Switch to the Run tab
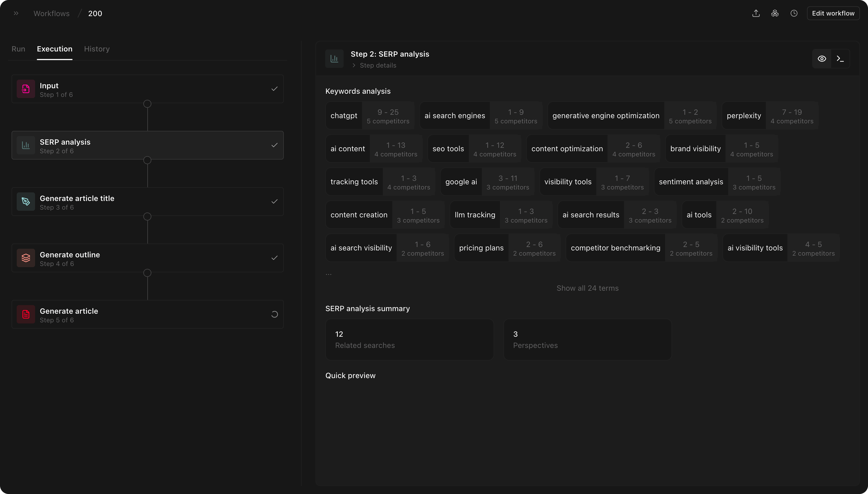This screenshot has width=868, height=494. [x=18, y=49]
